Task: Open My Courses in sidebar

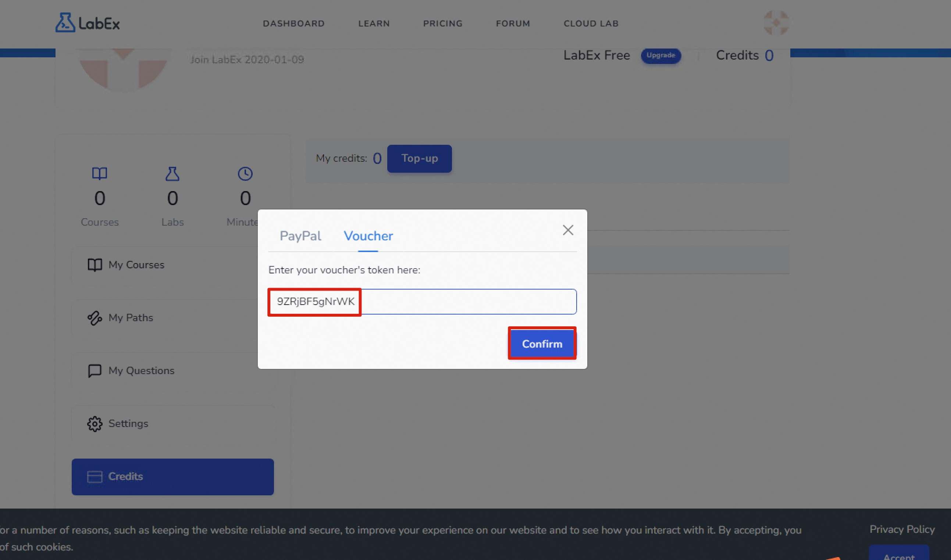Action: tap(136, 265)
